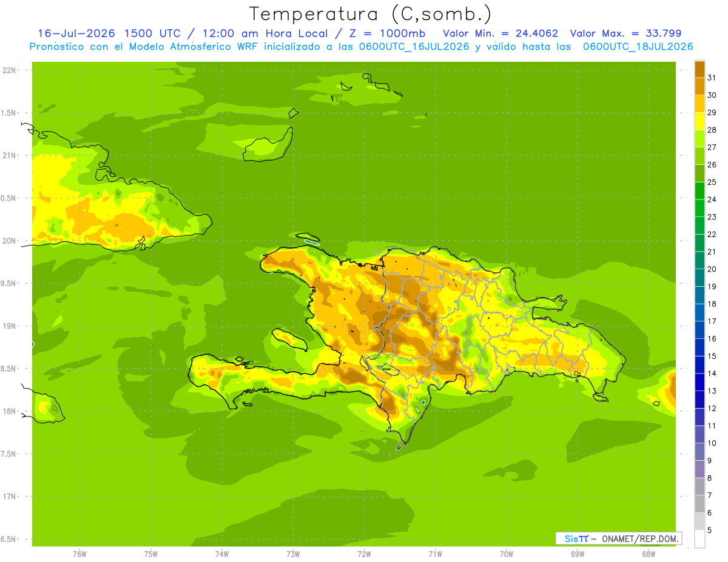This screenshot has height=562, width=728.
Task: Click the title "Temperatura (C,somb.)"
Action: (x=370, y=13)
